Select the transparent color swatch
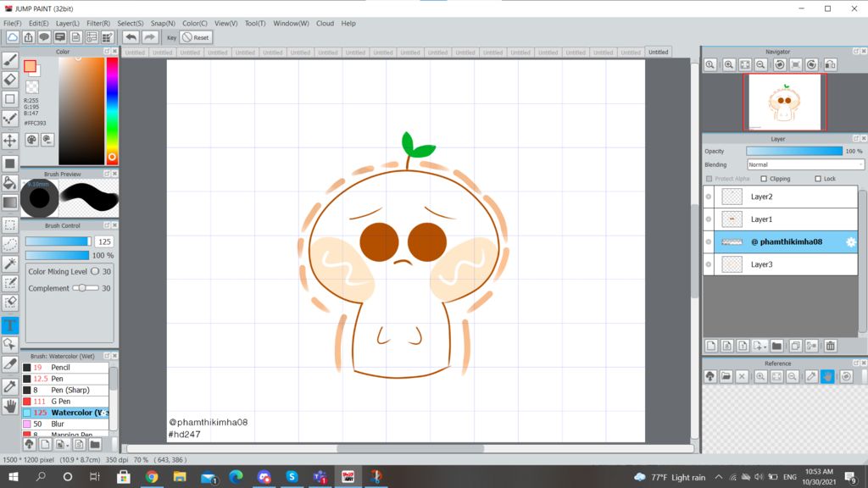Image resolution: width=868 pixels, height=488 pixels. pyautogui.click(x=32, y=87)
